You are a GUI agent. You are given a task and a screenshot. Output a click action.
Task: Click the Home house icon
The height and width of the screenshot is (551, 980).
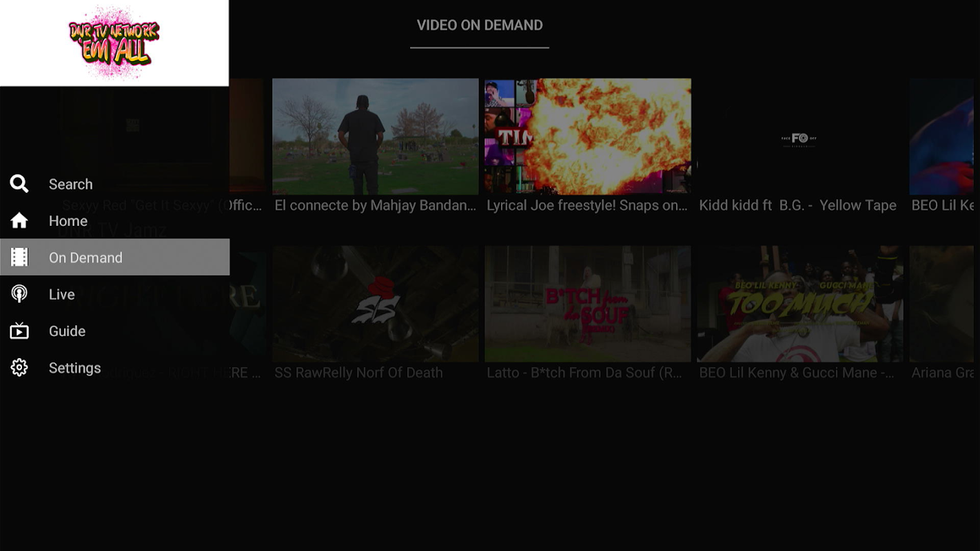(x=19, y=220)
